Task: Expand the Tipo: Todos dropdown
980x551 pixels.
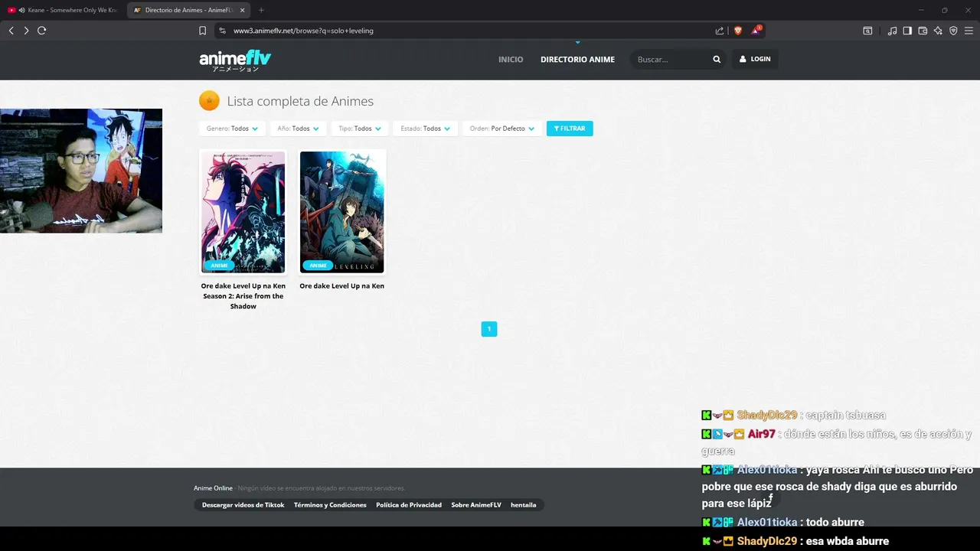Action: tap(360, 129)
